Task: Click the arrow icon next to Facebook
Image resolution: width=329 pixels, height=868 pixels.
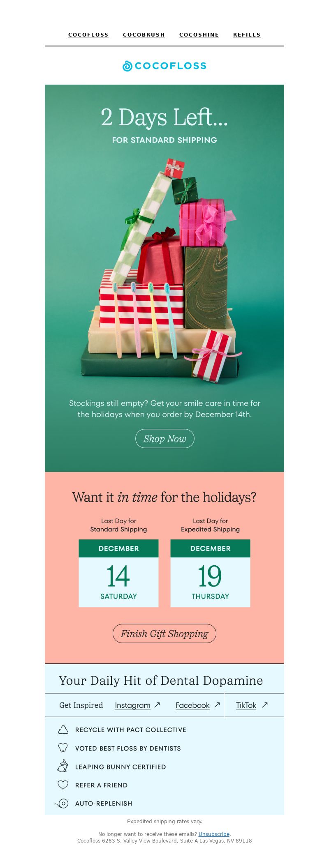Action: coord(217,705)
